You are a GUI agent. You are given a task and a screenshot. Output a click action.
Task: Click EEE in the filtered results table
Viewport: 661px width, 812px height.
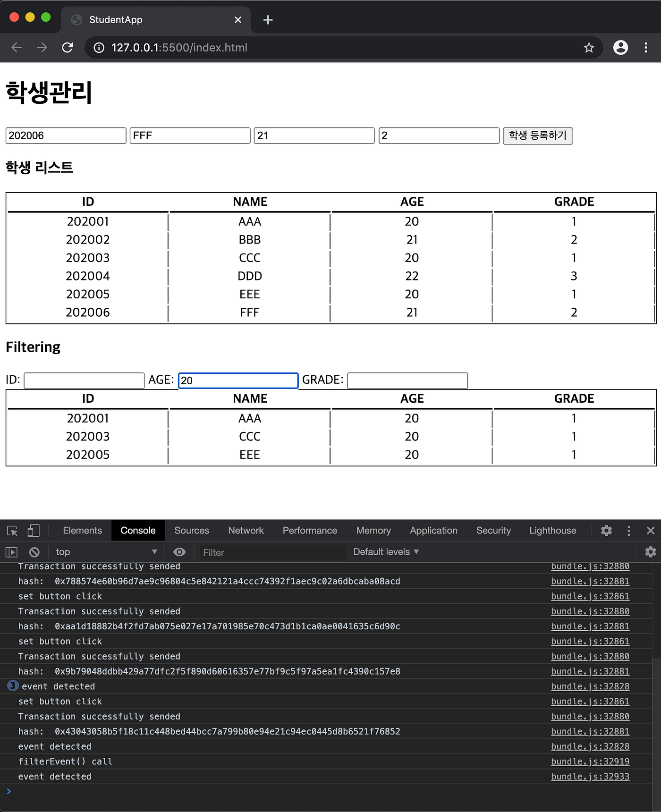(250, 455)
